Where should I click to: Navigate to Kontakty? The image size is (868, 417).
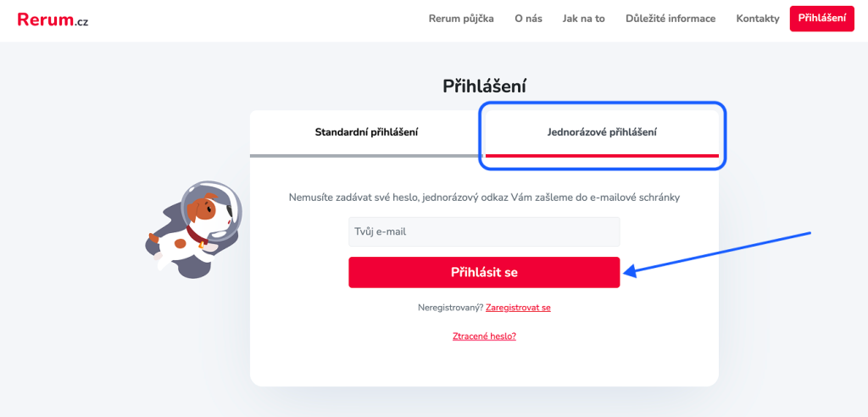pos(757,19)
